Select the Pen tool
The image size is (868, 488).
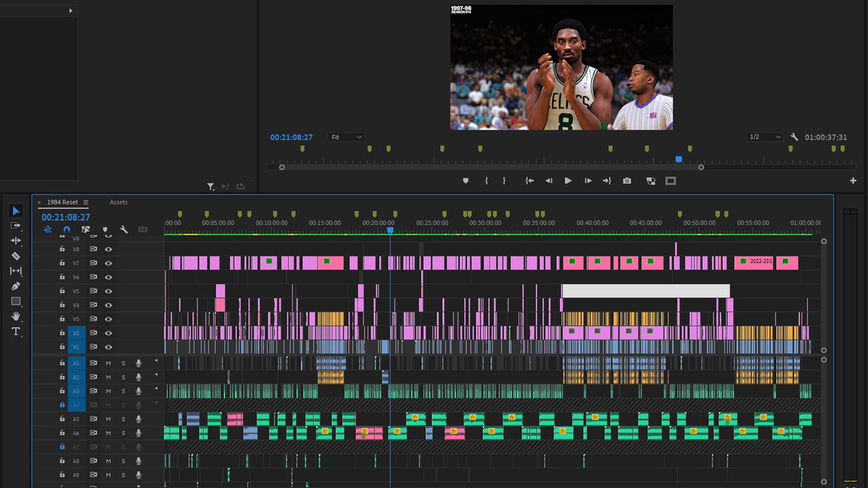pos(16,286)
